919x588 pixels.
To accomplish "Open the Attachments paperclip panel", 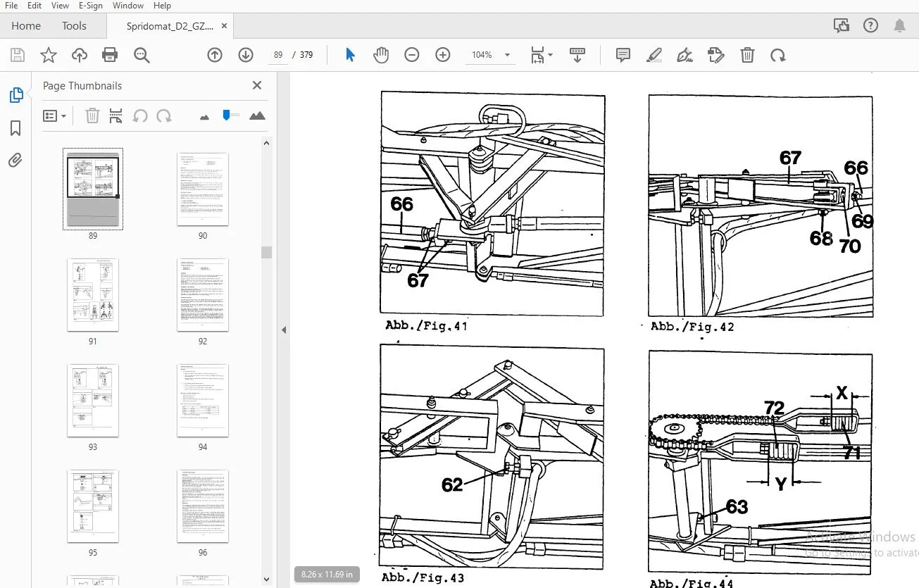I will [x=15, y=161].
